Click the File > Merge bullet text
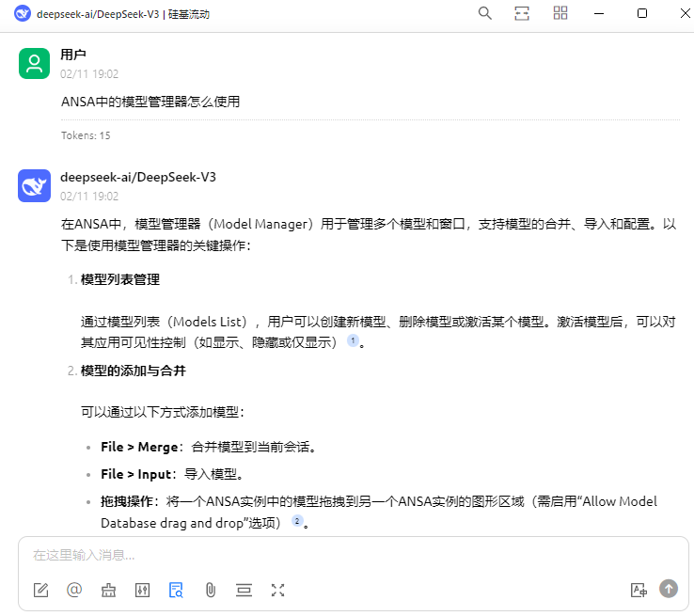 (x=208, y=447)
